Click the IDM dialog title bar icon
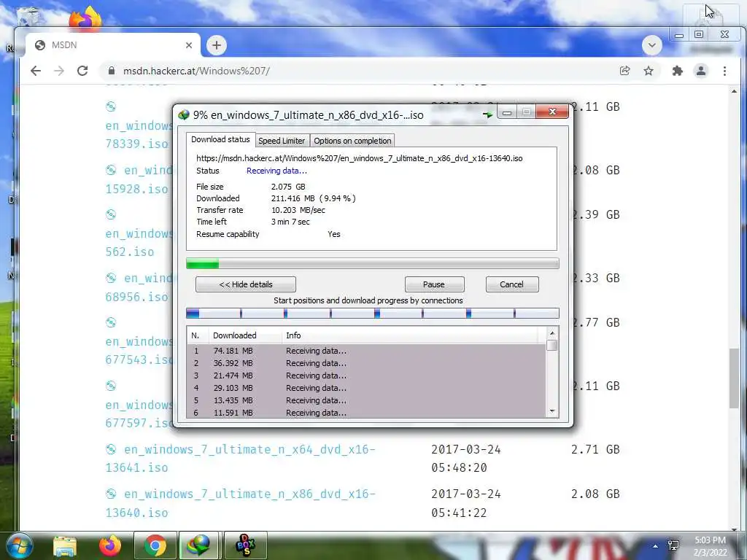Image resolution: width=747 pixels, height=560 pixels. coord(183,114)
